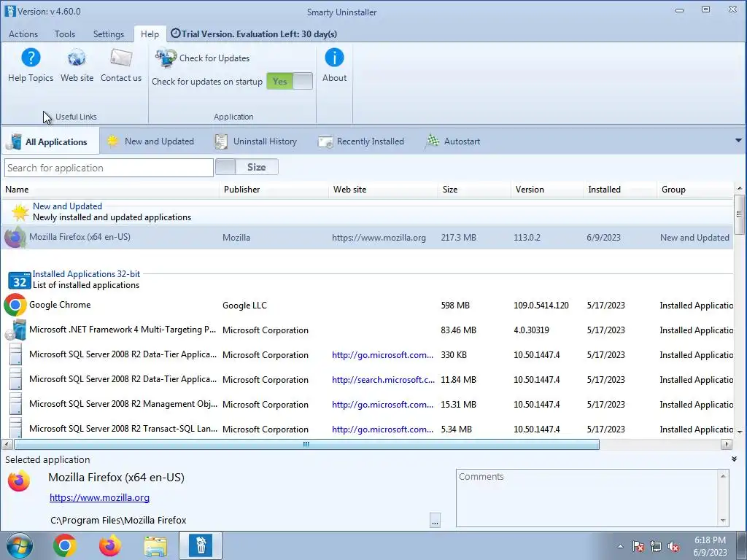The image size is (747, 560).
Task: Sort by the Publisher column header
Action: point(274,190)
